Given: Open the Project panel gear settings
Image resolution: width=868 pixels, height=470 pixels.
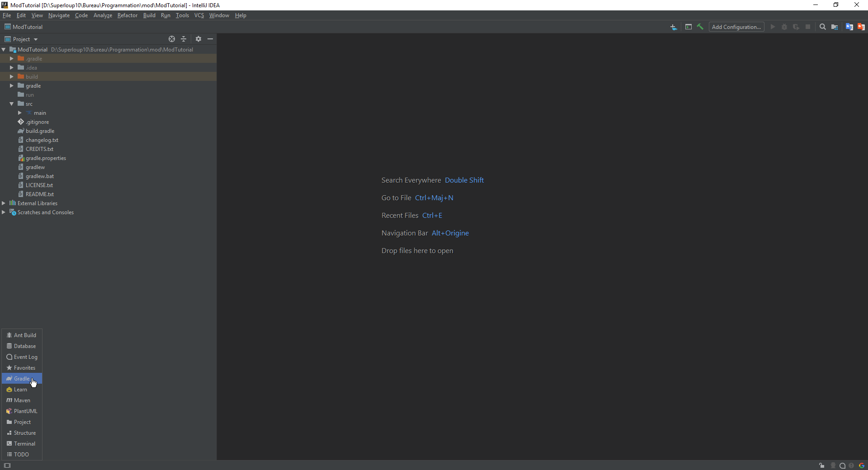Looking at the screenshot, I should tap(198, 39).
